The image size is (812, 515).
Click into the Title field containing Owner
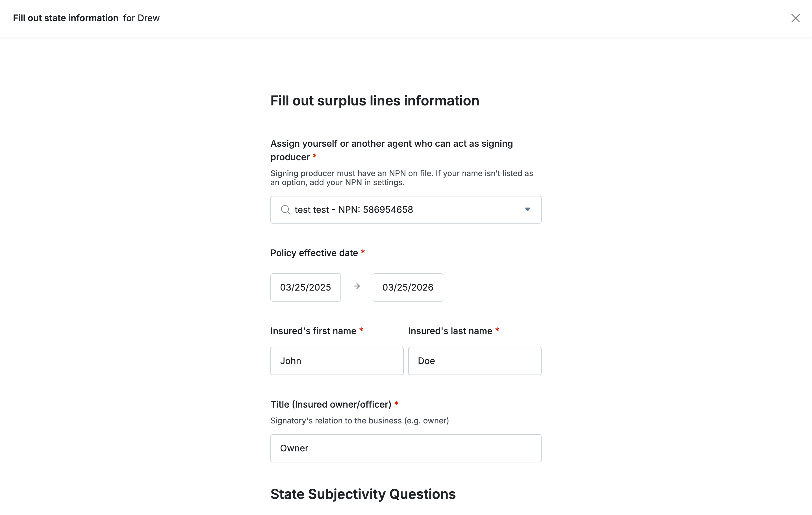pos(406,448)
